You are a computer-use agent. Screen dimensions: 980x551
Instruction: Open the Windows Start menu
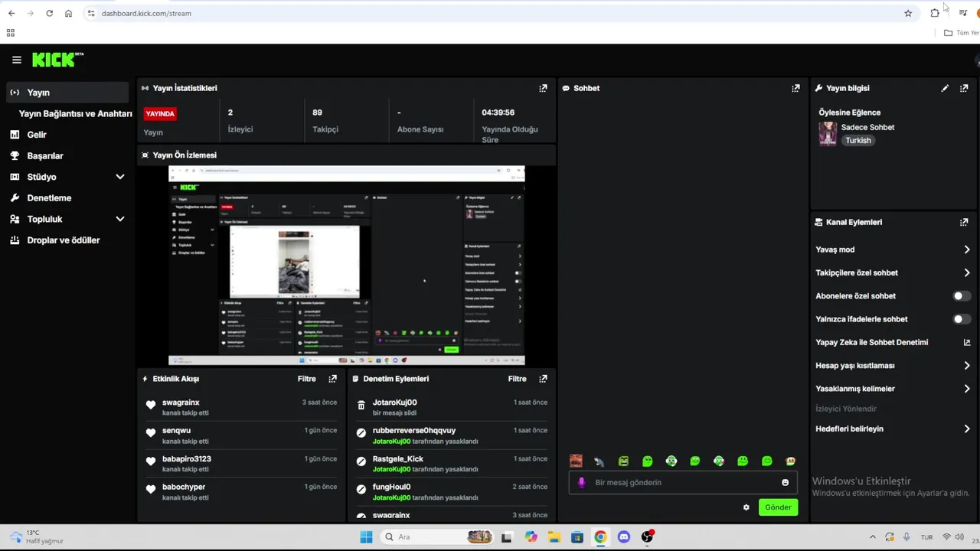point(366,536)
